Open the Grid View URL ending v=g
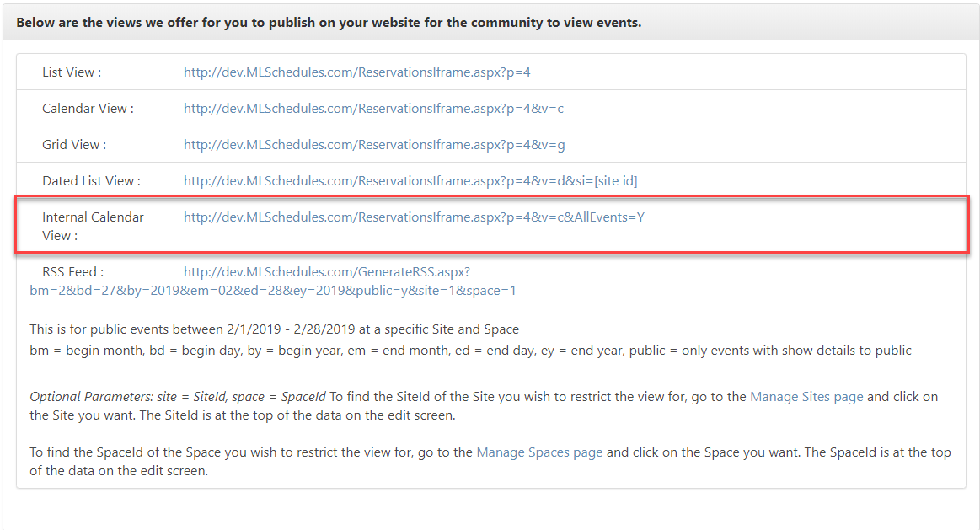Image resolution: width=980 pixels, height=530 pixels. tap(374, 145)
